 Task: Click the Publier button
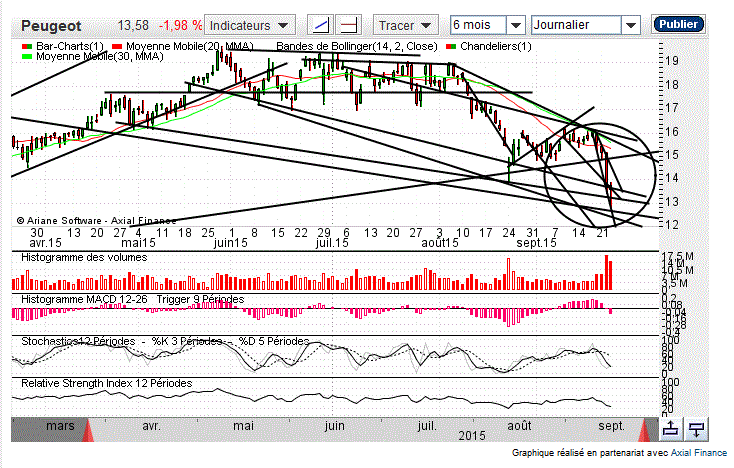tap(678, 24)
